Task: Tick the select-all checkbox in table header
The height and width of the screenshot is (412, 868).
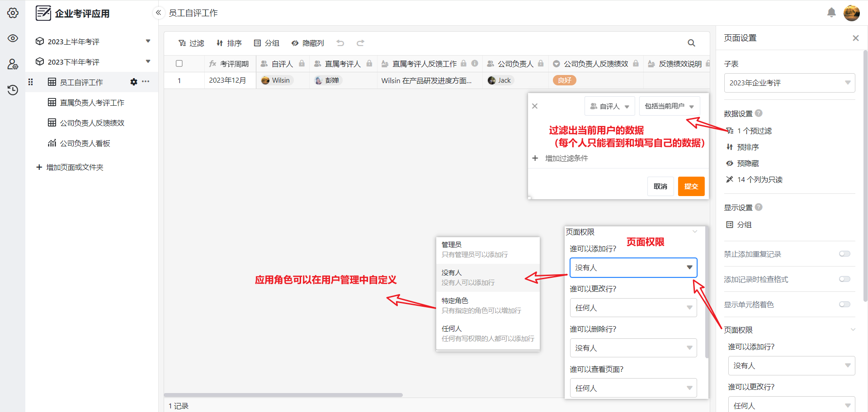Action: point(179,64)
